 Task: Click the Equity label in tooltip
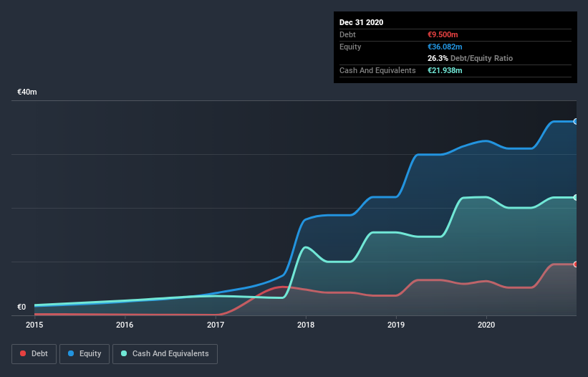(350, 47)
